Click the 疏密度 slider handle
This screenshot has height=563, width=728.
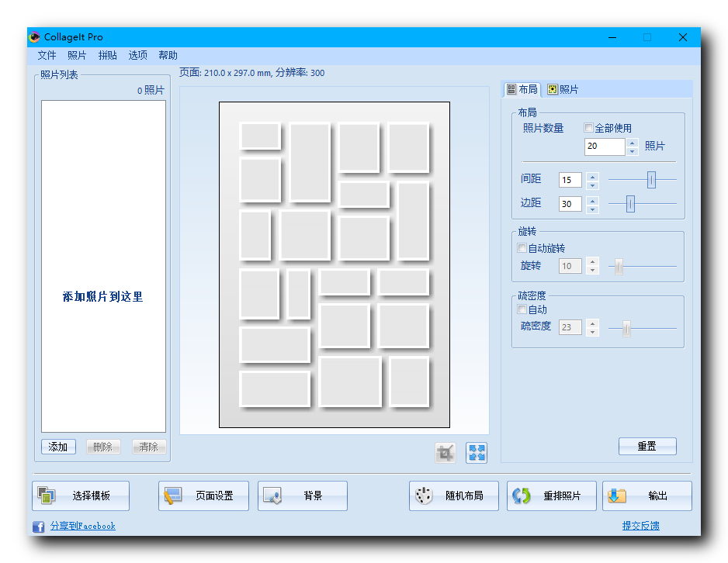tap(626, 328)
